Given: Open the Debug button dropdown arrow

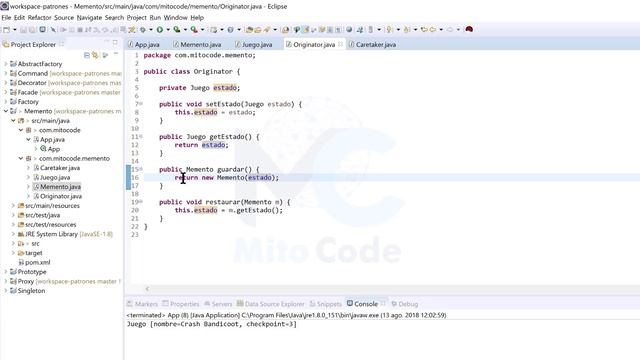Looking at the screenshot, I should (151, 29).
